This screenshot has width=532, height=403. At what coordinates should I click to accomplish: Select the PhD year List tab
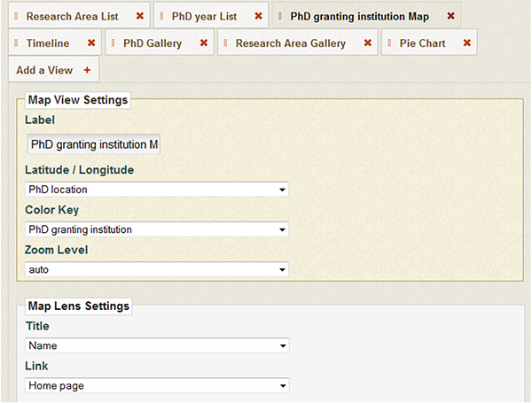click(x=204, y=17)
